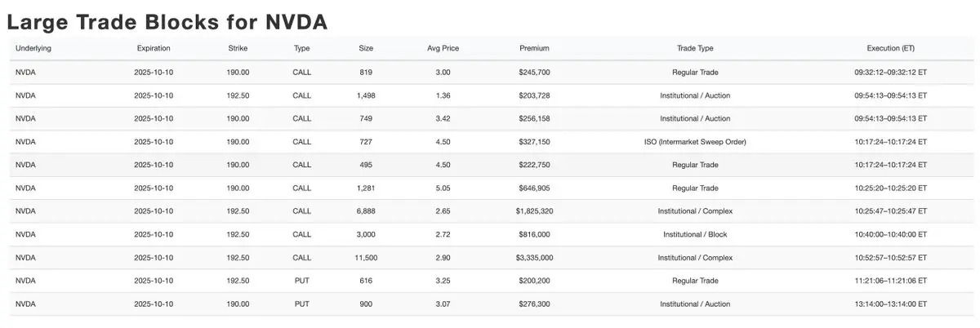Click the avg price 3.42 cell
This screenshot has width=980, height=328.
(443, 118)
